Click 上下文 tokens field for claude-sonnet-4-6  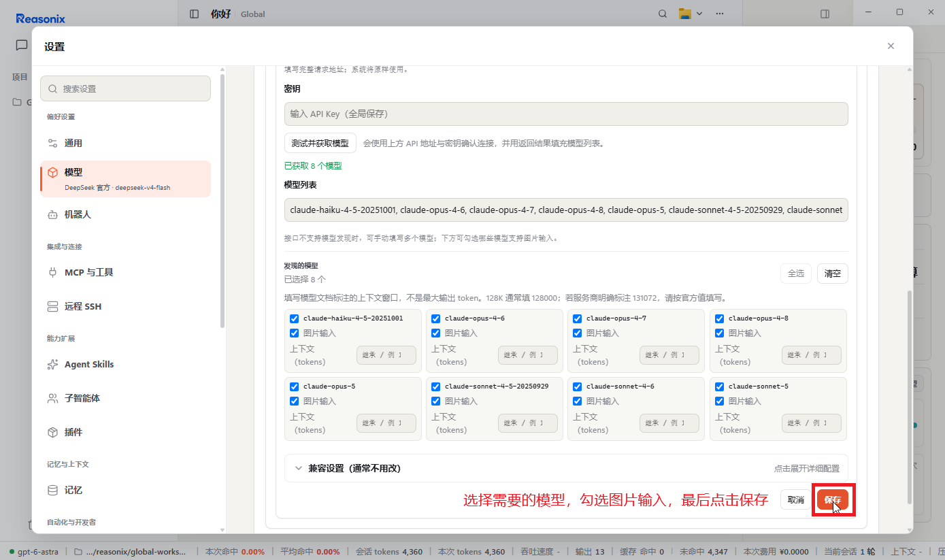[x=669, y=423]
